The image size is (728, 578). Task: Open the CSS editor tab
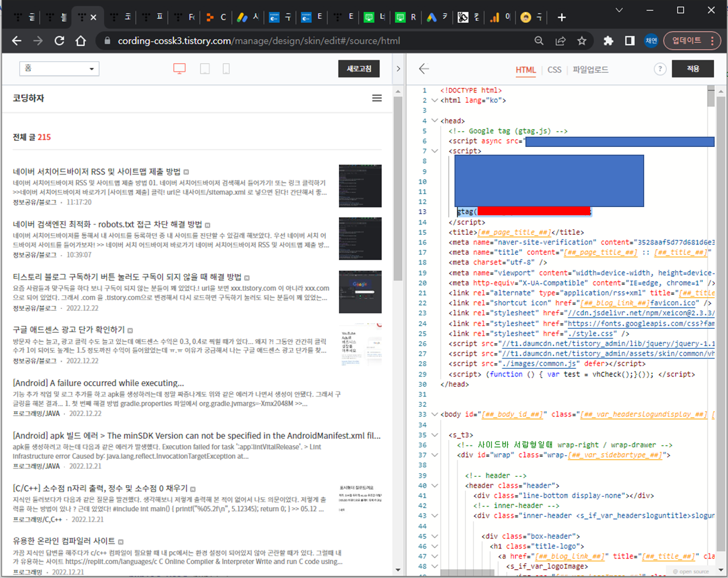(x=554, y=69)
